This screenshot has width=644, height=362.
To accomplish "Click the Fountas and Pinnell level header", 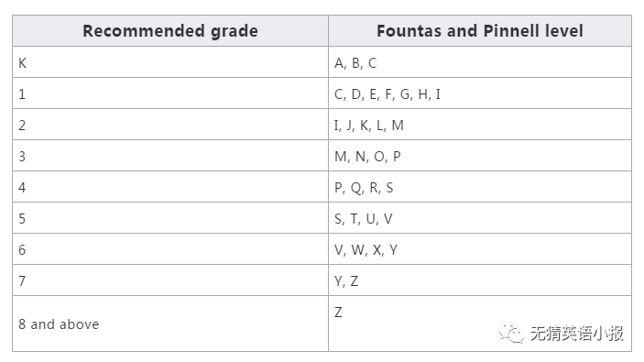I will tap(480, 31).
